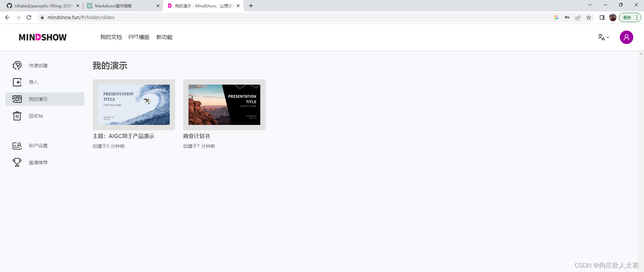Open PPT模版 in top navigation
This screenshot has height=272, width=644.
pos(139,37)
